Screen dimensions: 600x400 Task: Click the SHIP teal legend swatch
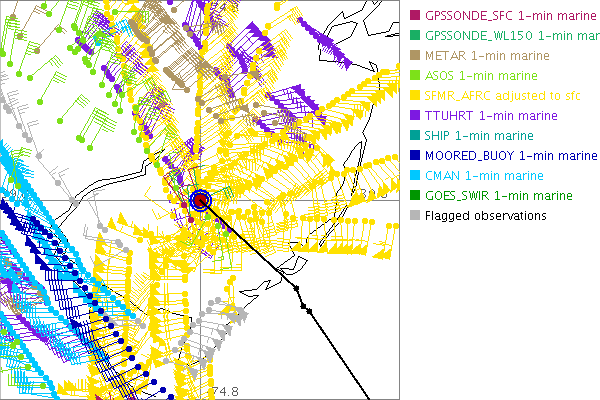click(415, 135)
